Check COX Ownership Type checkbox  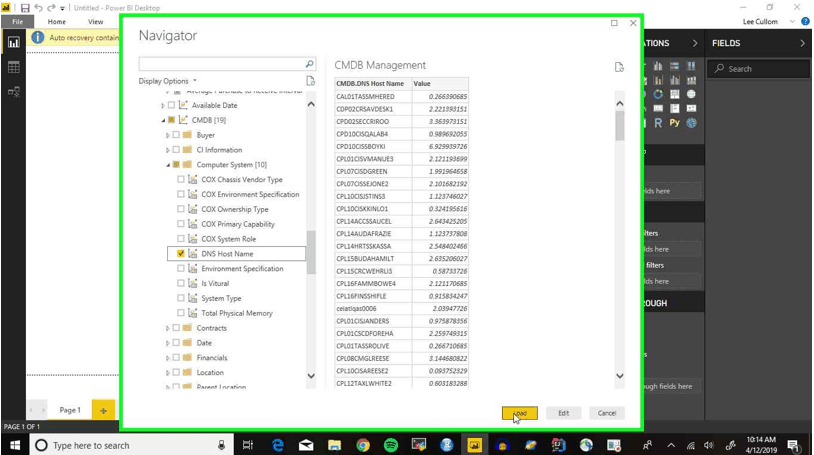181,209
